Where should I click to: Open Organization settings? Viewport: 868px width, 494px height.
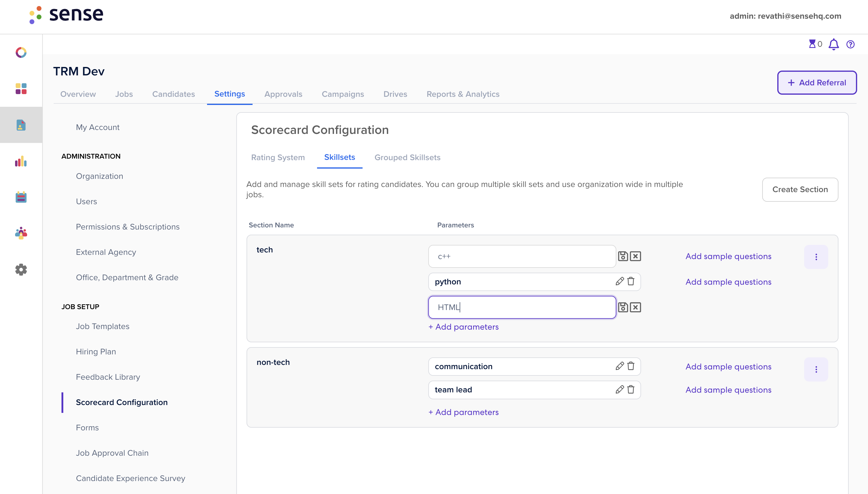point(99,176)
